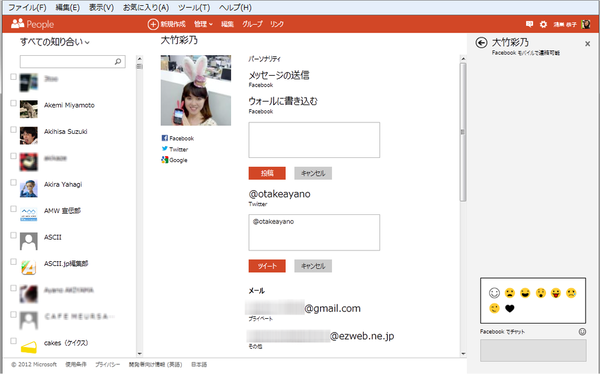The height and width of the screenshot is (374, 600).
Task: Insert the tongue-out emoticon
Action: pos(556,293)
